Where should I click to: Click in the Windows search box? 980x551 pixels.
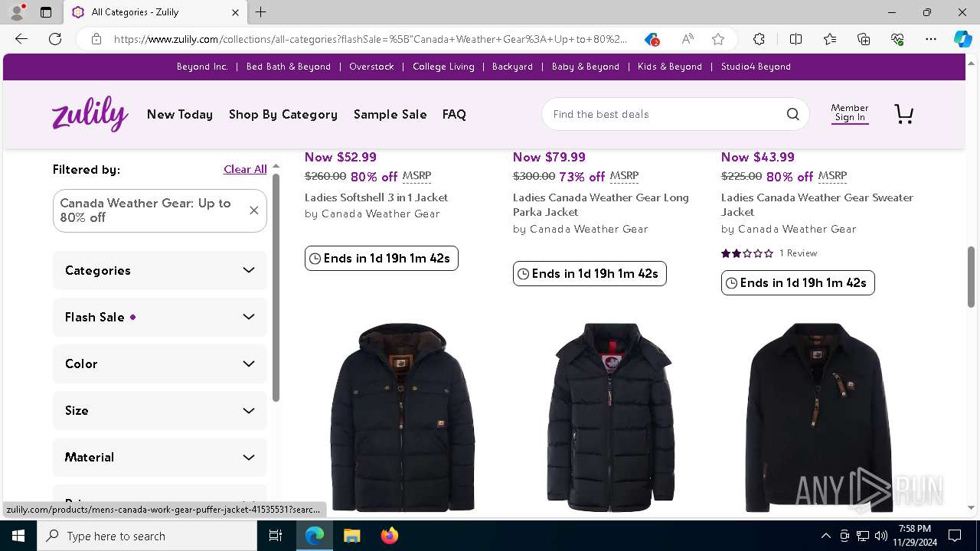tap(147, 536)
